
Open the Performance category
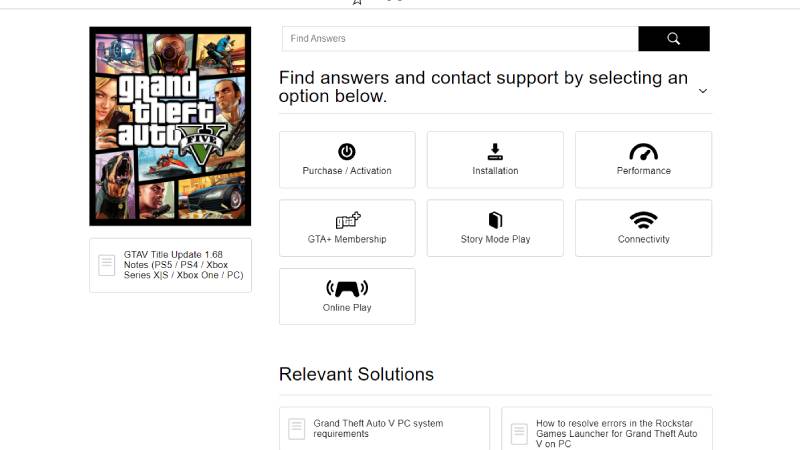[643, 160]
